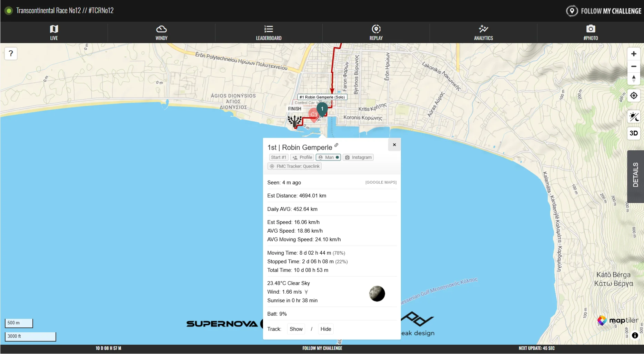Expand the Details side panel
Screen dimensions: 644x354
[x=635, y=176]
